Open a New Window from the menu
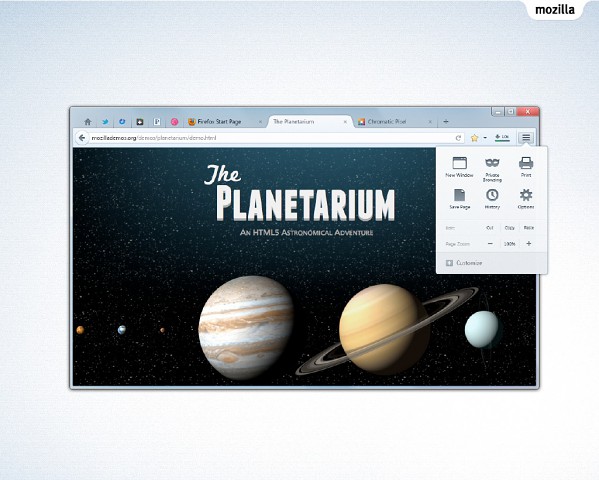The width and height of the screenshot is (599, 480). click(x=459, y=167)
